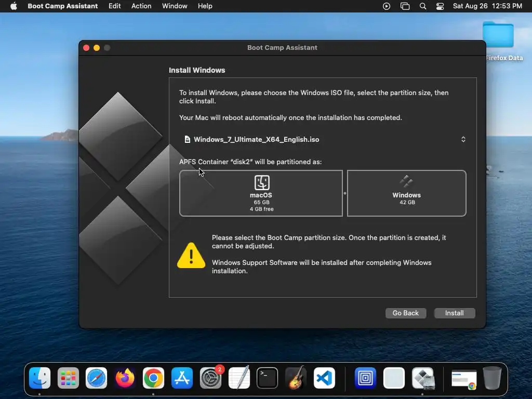The image size is (532, 399).
Task: Click the blank white app icon in Dock
Action: (394, 378)
